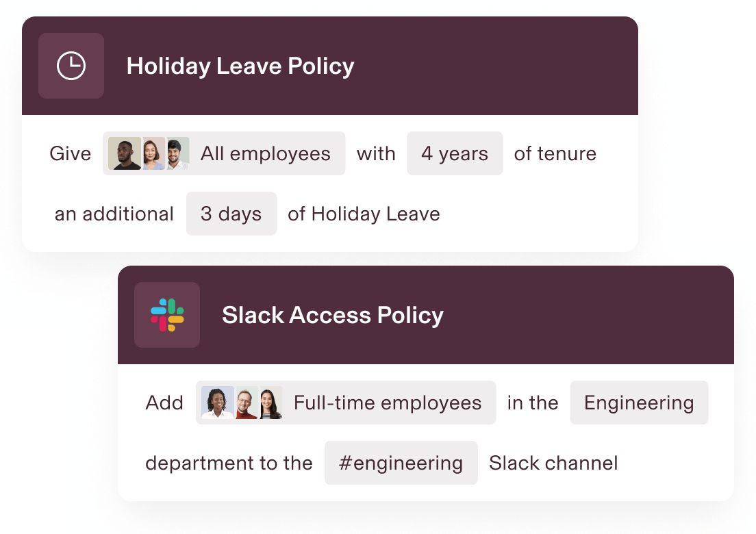This screenshot has height=534, width=756.
Task: Click the Holiday Leave Policy header bar
Action: (479, 66)
